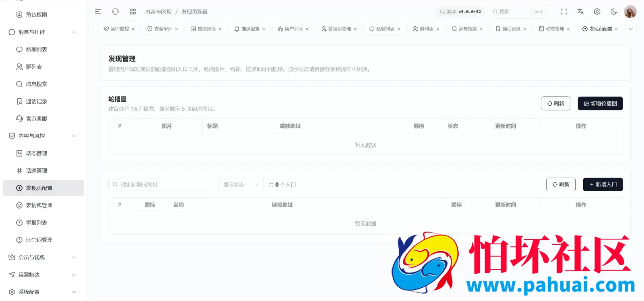644x301 pixels.
Task: Close the 用户列表 tab
Action: pyautogui.click(x=307, y=29)
